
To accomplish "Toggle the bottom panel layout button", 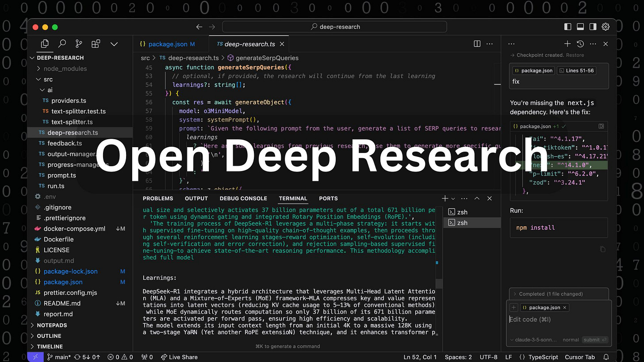I will point(580,27).
